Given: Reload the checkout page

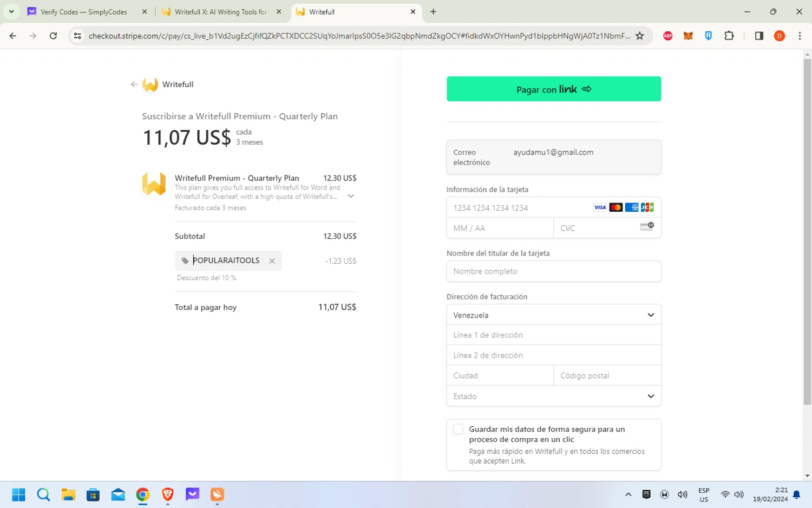Looking at the screenshot, I should 53,36.
